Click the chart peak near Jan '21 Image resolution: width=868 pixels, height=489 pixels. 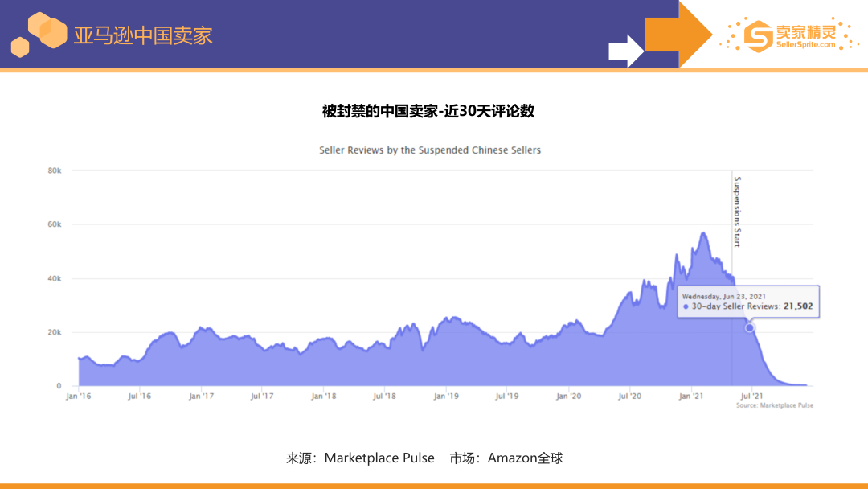(702, 233)
